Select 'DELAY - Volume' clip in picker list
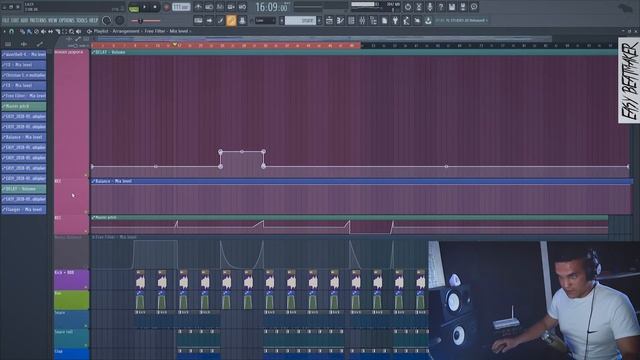This screenshot has width=640, height=360. coord(24,189)
